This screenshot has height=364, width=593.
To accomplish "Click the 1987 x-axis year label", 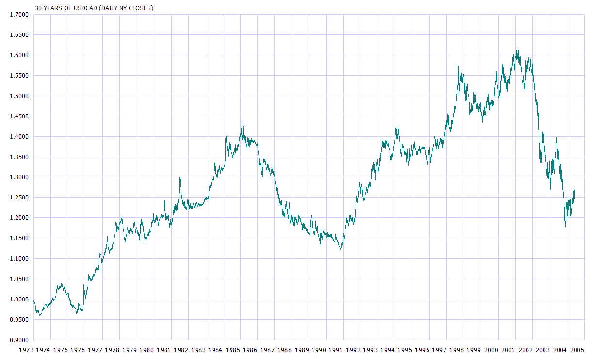I will click(x=268, y=350).
